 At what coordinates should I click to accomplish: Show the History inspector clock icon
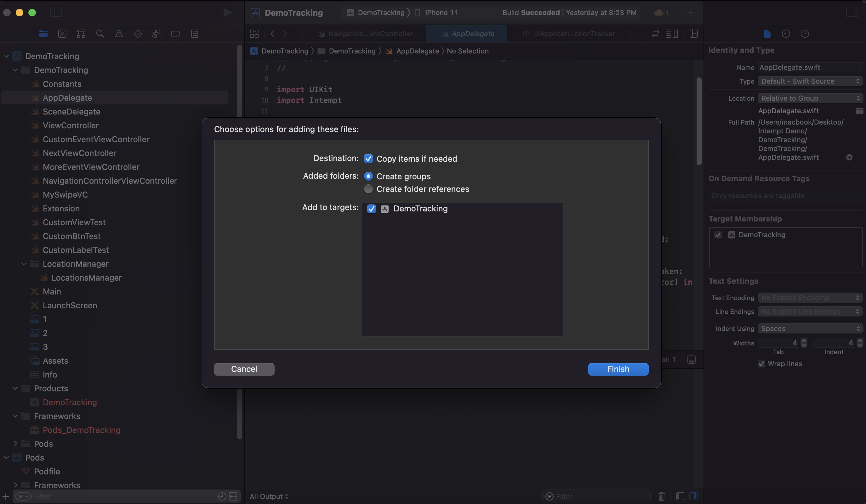tap(786, 34)
